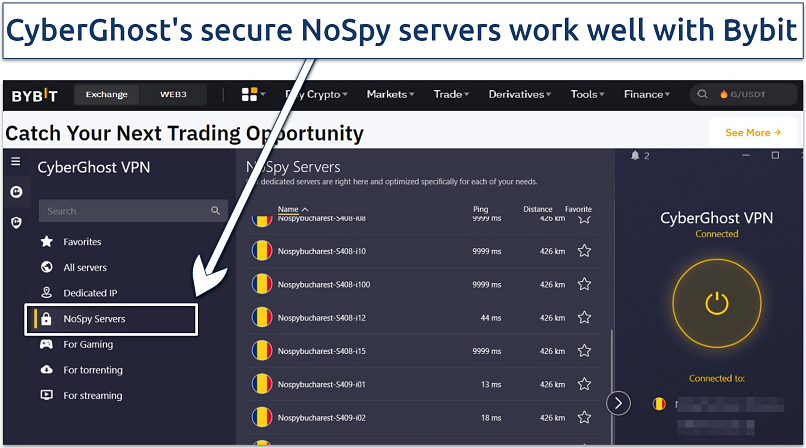Click the notifications bell icon

pos(634,156)
